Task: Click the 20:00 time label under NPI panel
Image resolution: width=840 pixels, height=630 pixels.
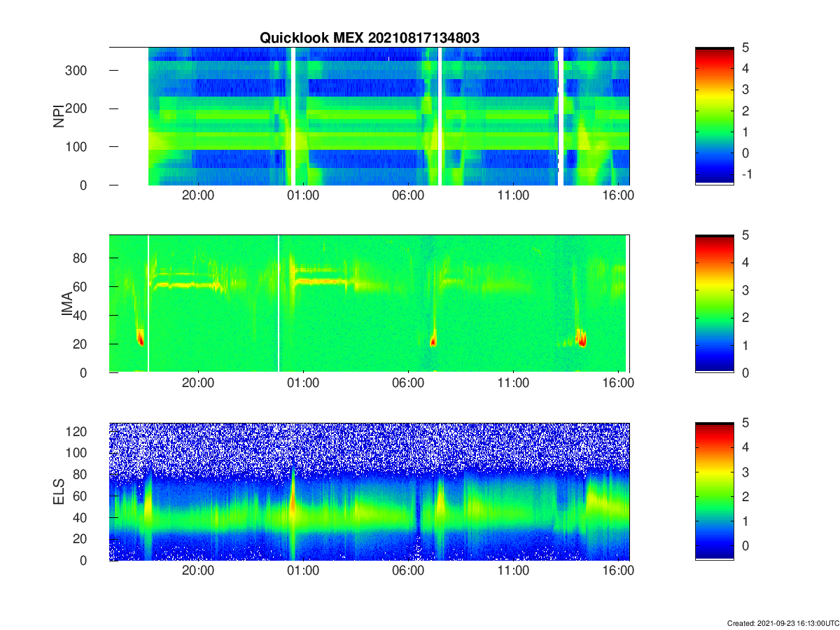Action: click(x=198, y=196)
